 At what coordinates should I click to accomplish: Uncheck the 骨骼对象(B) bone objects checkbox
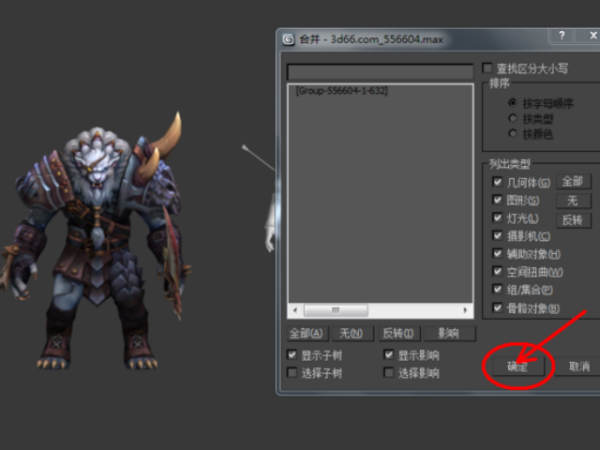[497, 307]
